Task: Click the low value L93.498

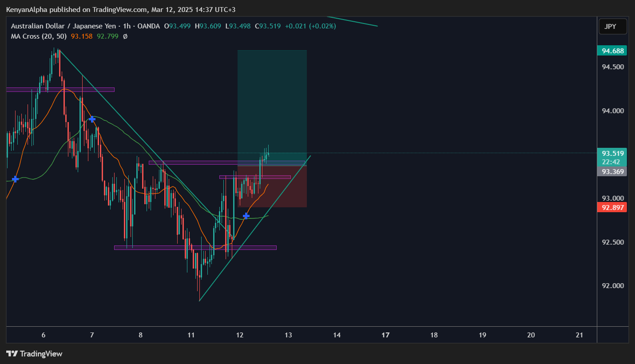Action: pyautogui.click(x=238, y=26)
